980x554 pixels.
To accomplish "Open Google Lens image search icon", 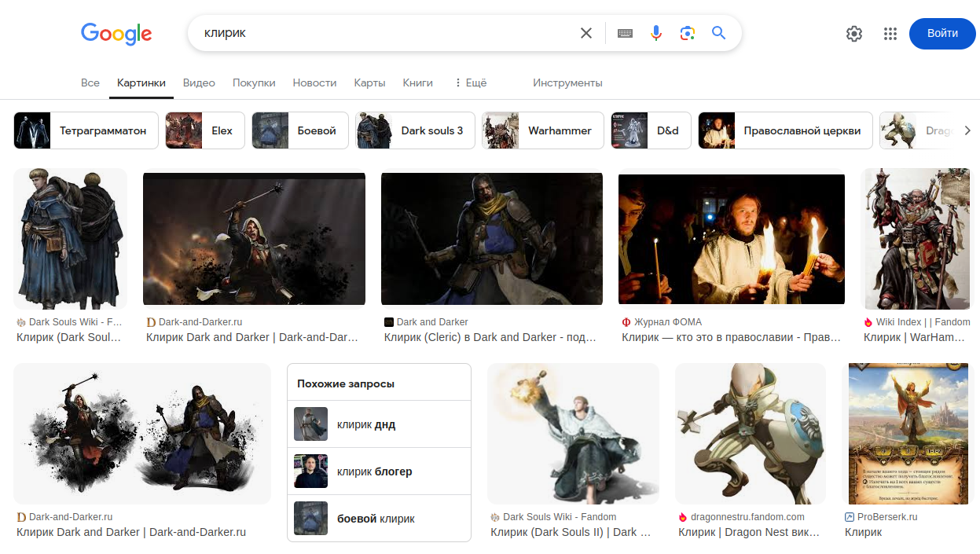I will click(688, 33).
